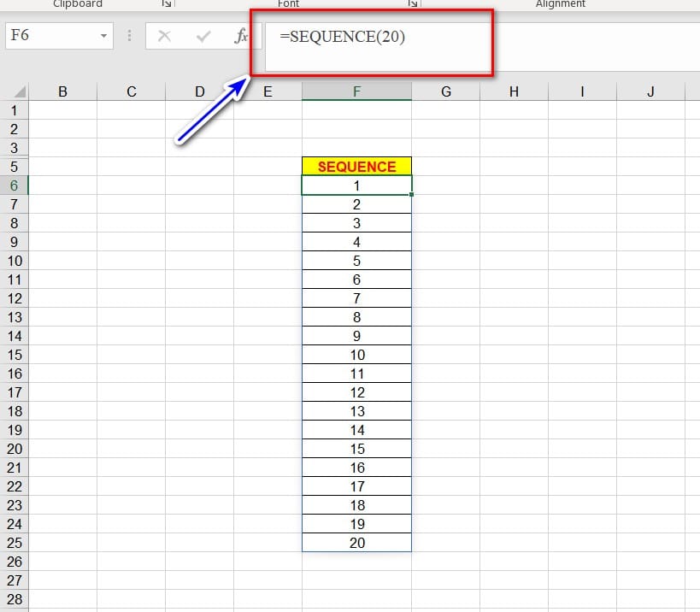
Task: Select row 6 header
Action: click(x=15, y=185)
